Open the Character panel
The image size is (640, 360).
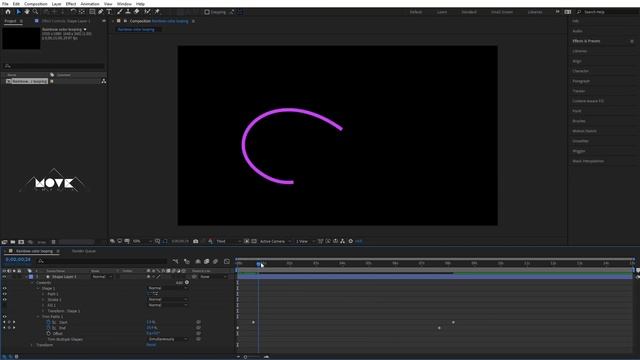[580, 71]
